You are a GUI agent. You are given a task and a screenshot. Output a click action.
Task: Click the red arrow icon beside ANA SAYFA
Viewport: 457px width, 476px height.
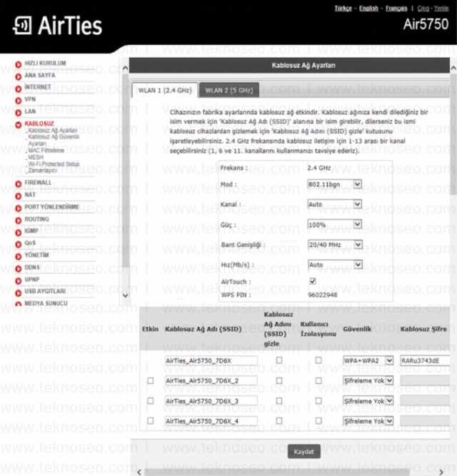click(x=19, y=76)
